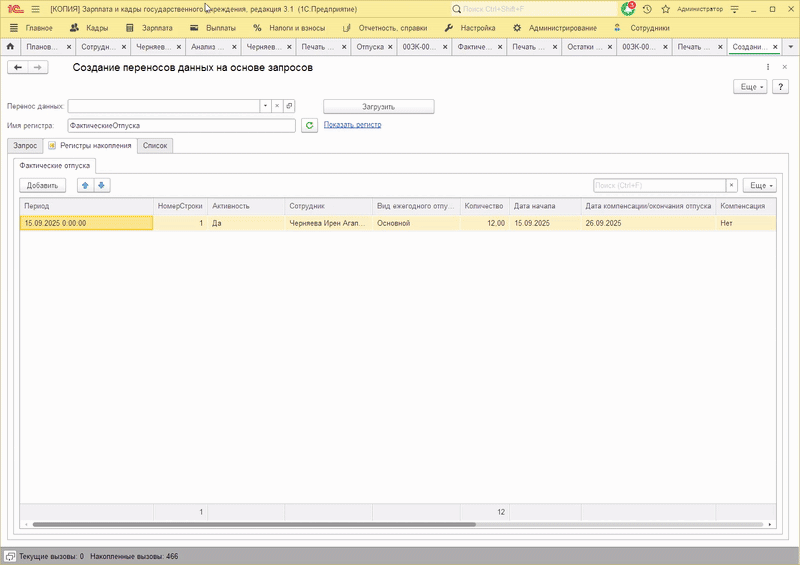This screenshot has width=800, height=565.
Task: Open the Показать регистр link
Action: (353, 125)
